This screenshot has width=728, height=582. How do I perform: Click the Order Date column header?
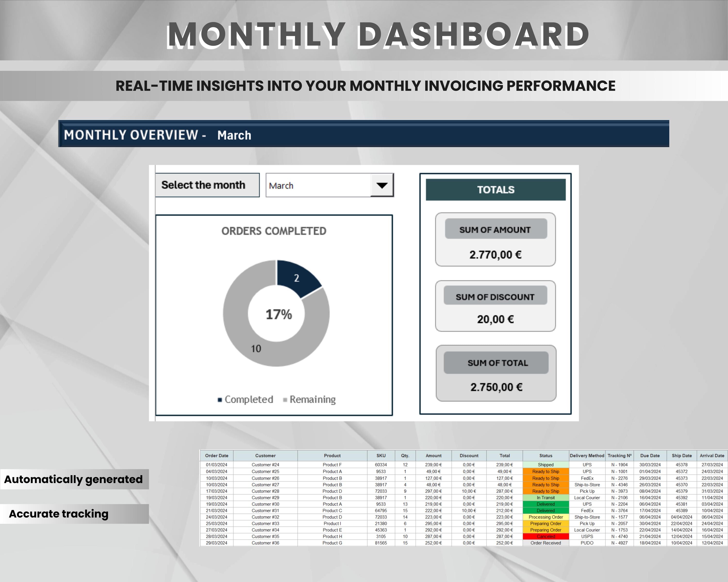click(x=217, y=455)
